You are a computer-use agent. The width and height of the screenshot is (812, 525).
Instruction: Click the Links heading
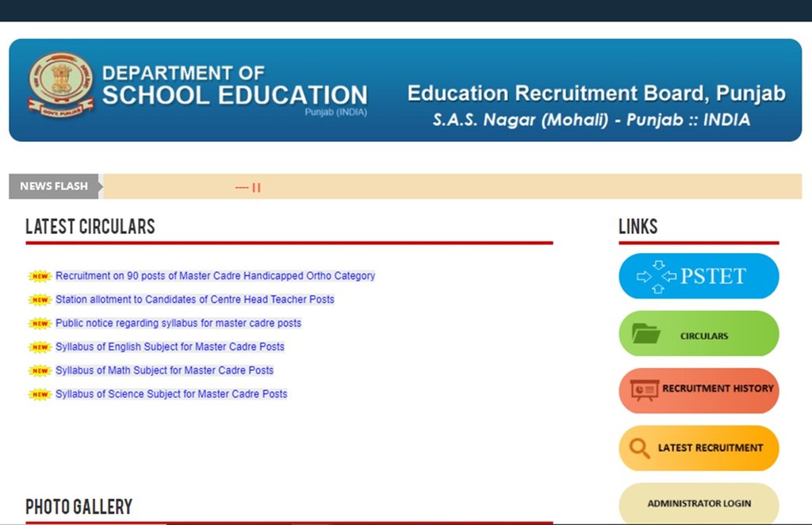[x=638, y=227]
